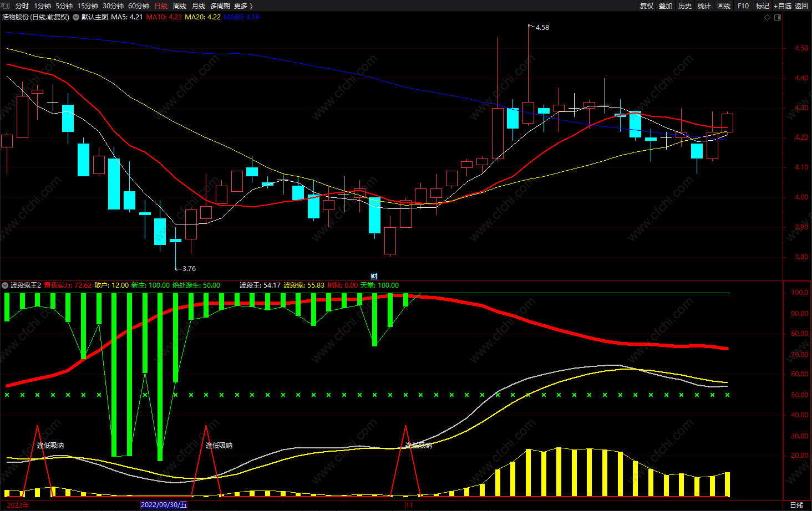Select the 30分钟 period tab

pos(113,6)
